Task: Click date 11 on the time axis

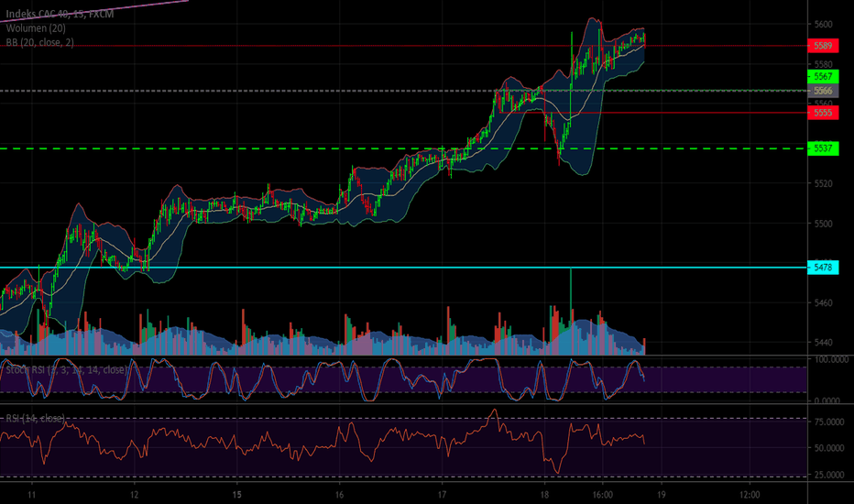Action: coord(31,495)
